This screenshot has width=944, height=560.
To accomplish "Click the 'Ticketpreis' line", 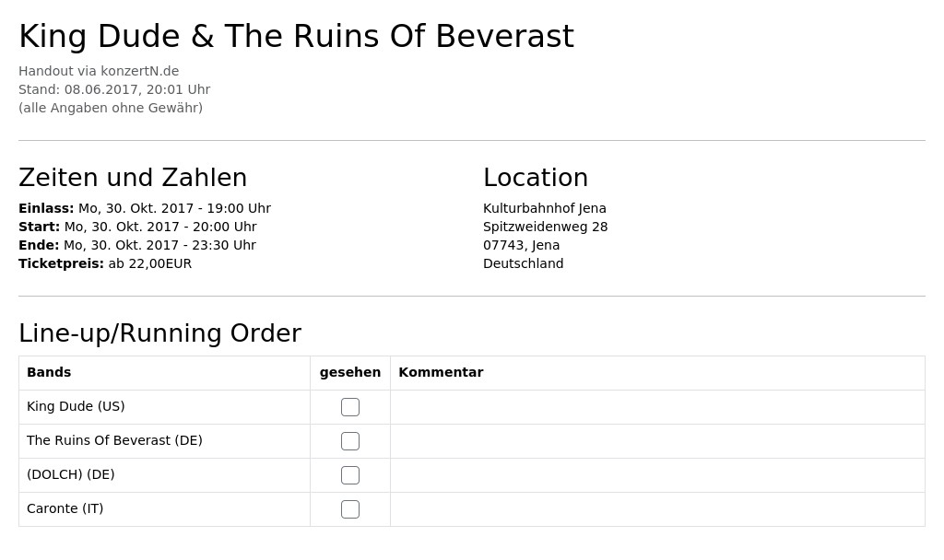I will [x=105, y=263].
